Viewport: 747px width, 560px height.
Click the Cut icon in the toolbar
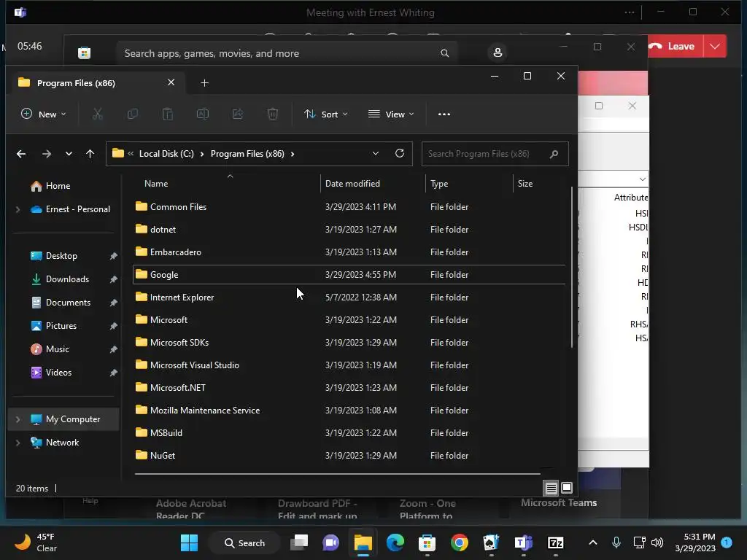coord(97,114)
